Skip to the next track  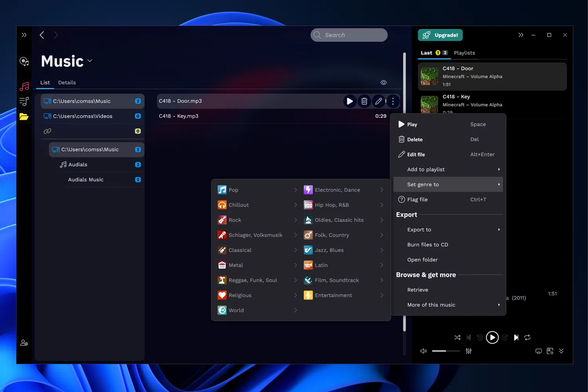tap(516, 338)
